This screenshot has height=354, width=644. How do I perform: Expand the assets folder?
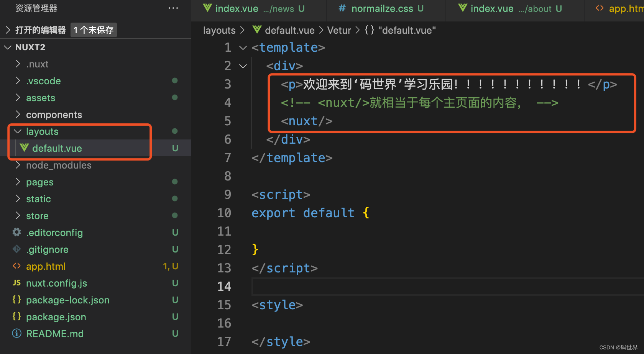pos(18,97)
